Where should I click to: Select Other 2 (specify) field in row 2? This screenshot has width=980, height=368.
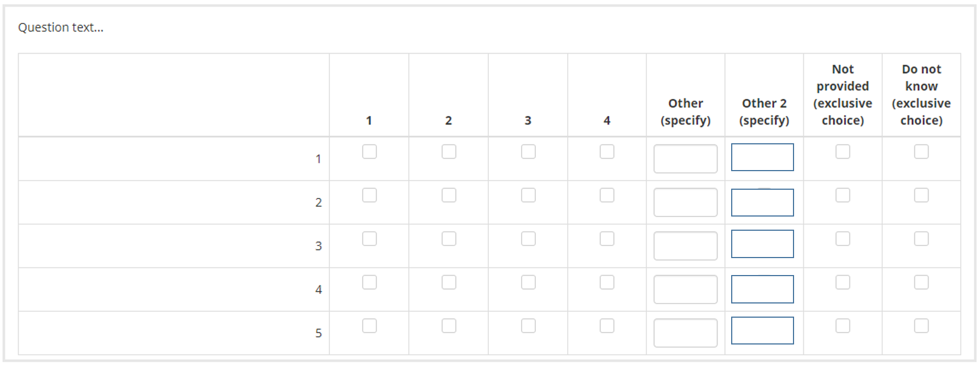pyautogui.click(x=762, y=203)
